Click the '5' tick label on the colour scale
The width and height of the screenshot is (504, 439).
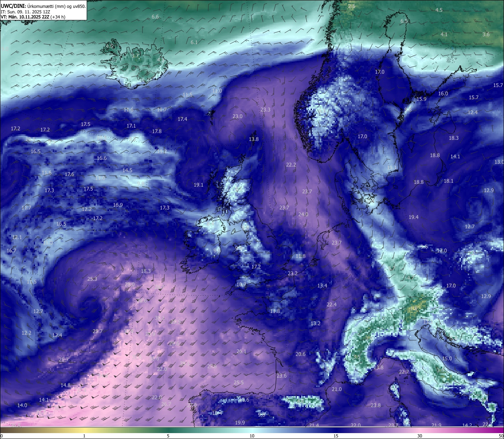tap(168, 436)
